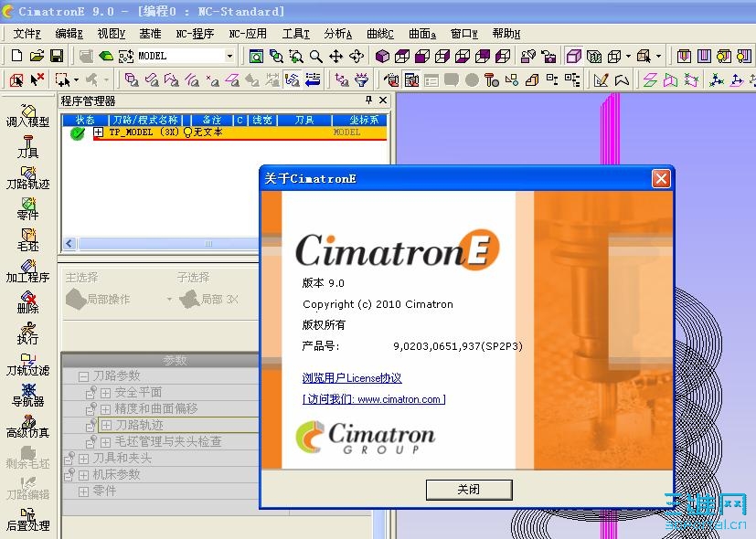The height and width of the screenshot is (539, 756).
Task: Expand the 安全平面 node
Action: tap(106, 393)
